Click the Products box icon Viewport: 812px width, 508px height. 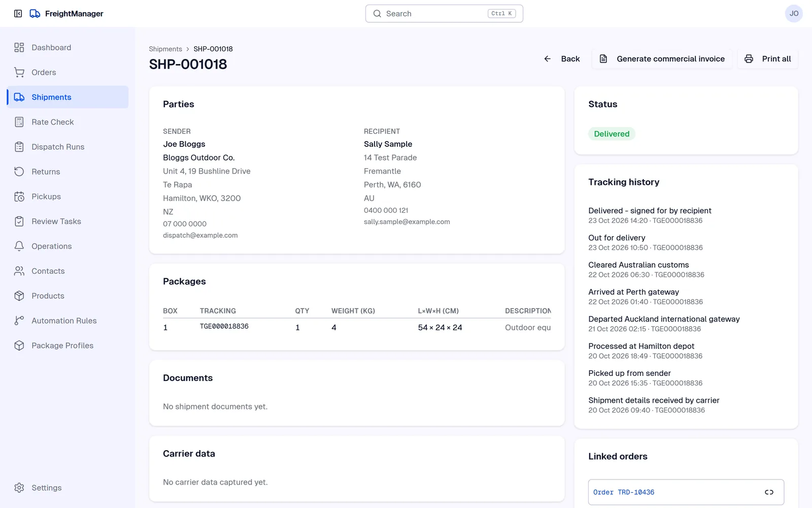(19, 296)
